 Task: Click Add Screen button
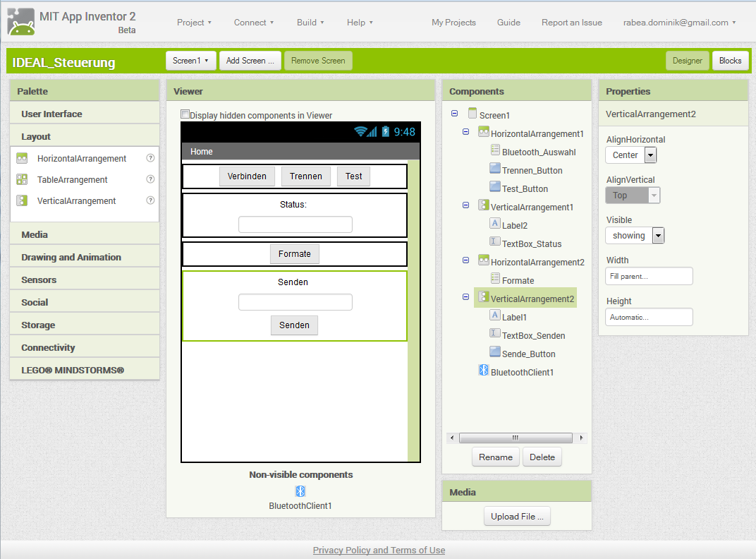pyautogui.click(x=250, y=61)
